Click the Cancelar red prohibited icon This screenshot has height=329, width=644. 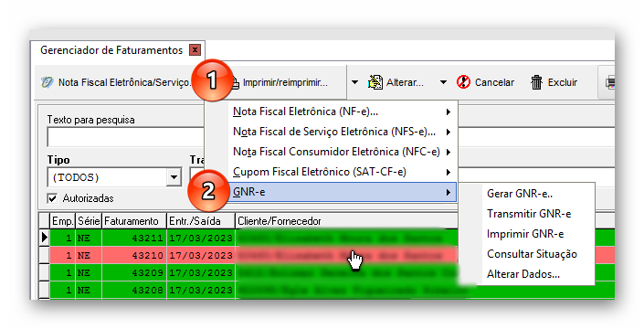[463, 82]
